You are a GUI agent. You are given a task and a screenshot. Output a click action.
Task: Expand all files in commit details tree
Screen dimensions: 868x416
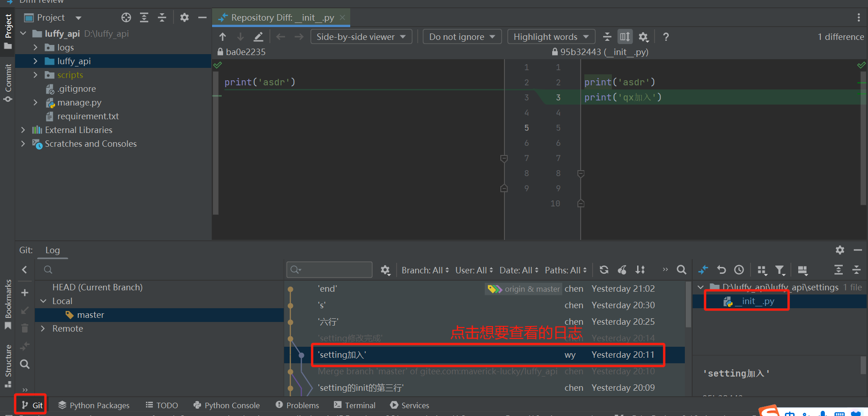pyautogui.click(x=839, y=270)
